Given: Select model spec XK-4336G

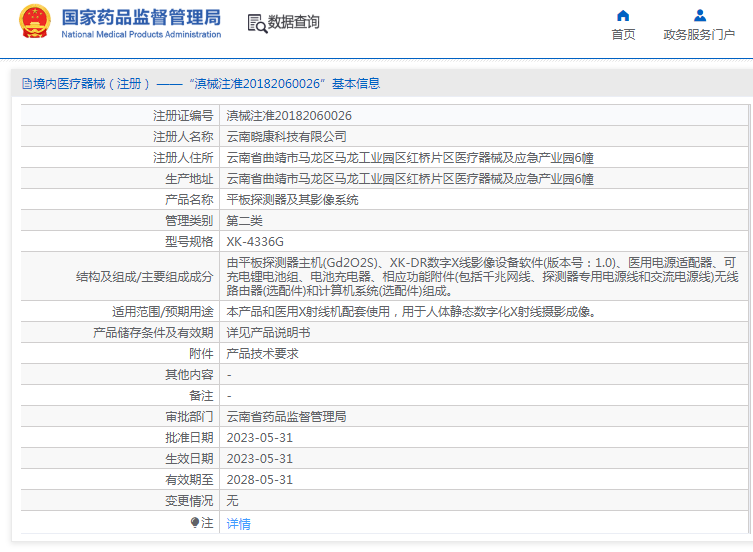Looking at the screenshot, I should 255,242.
